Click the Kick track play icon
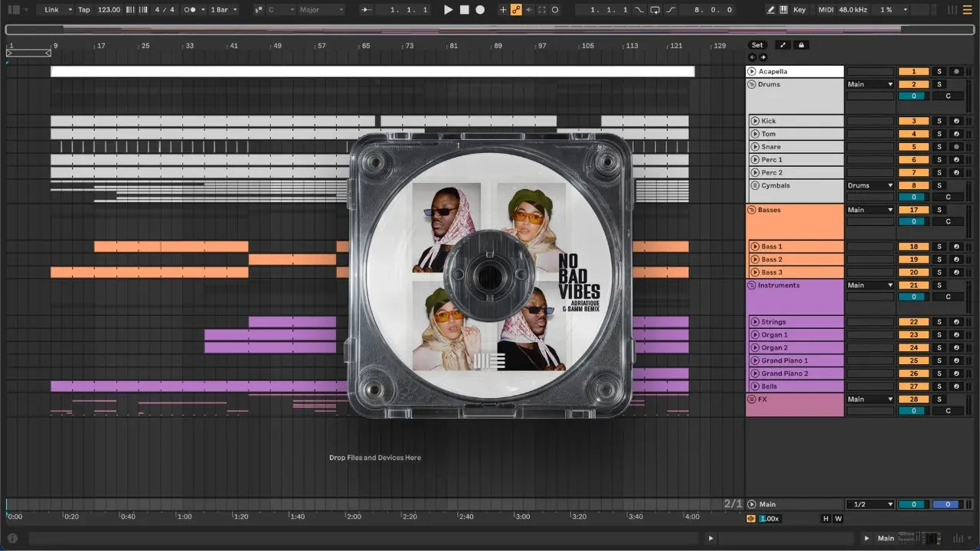 [x=755, y=121]
